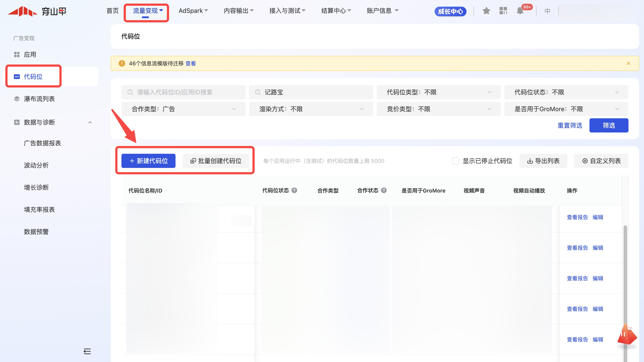Image resolution: width=644 pixels, height=362 pixels.
Task: Select 瀑布流列表 in the sidebar
Action: pos(39,99)
